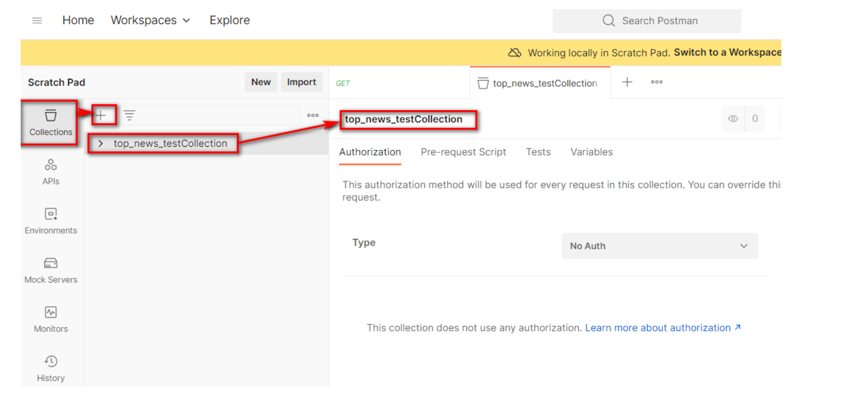Select the Variables tab
This screenshot has height=397, width=868.
tap(592, 152)
